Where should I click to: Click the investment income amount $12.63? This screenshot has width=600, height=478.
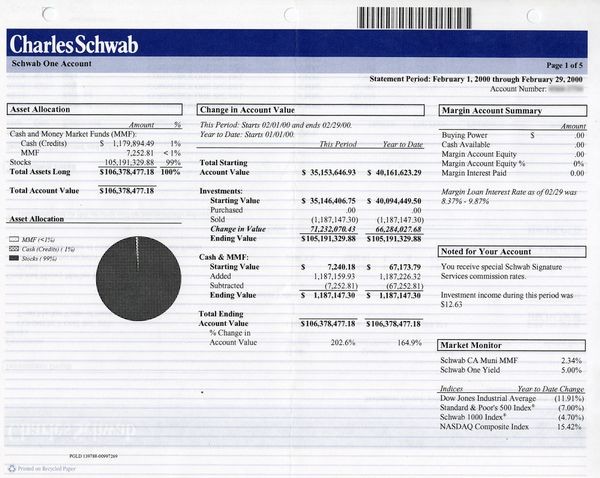point(452,305)
